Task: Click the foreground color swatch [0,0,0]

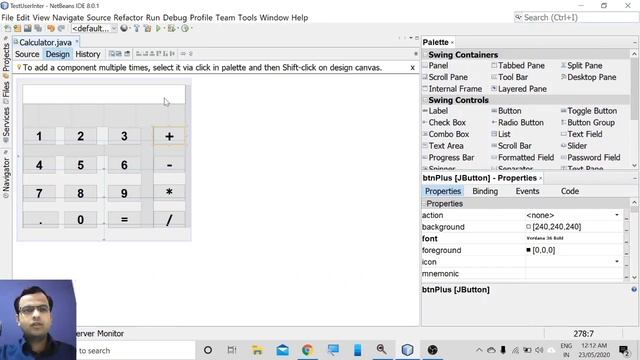Action: (x=528, y=250)
